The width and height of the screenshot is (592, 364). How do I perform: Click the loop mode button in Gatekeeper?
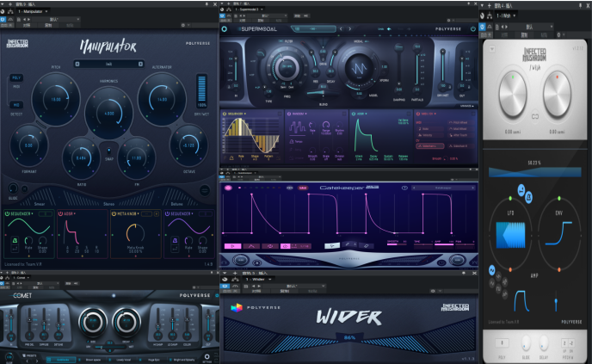[x=270, y=246]
